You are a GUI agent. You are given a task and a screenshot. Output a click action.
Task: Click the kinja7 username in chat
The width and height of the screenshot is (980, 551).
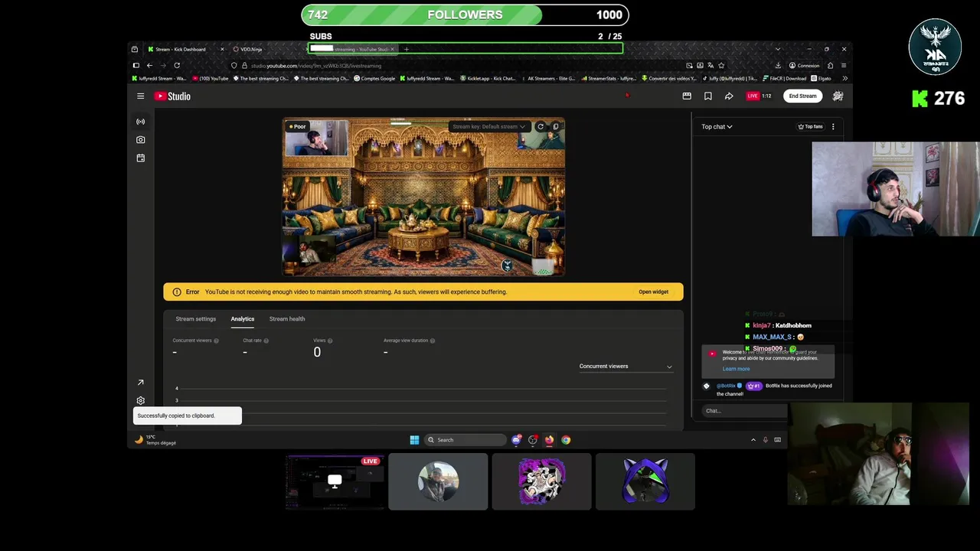click(761, 326)
